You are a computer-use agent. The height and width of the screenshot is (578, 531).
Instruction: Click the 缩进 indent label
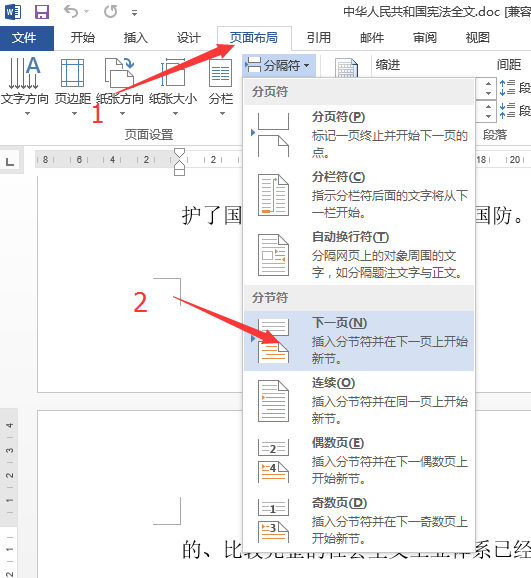pos(388,65)
